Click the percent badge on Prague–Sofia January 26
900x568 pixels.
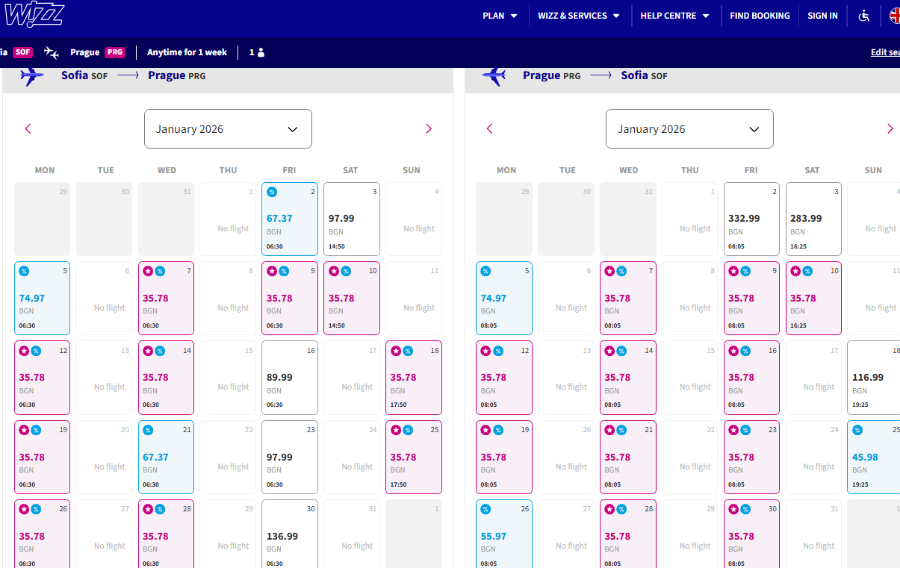pos(486,509)
